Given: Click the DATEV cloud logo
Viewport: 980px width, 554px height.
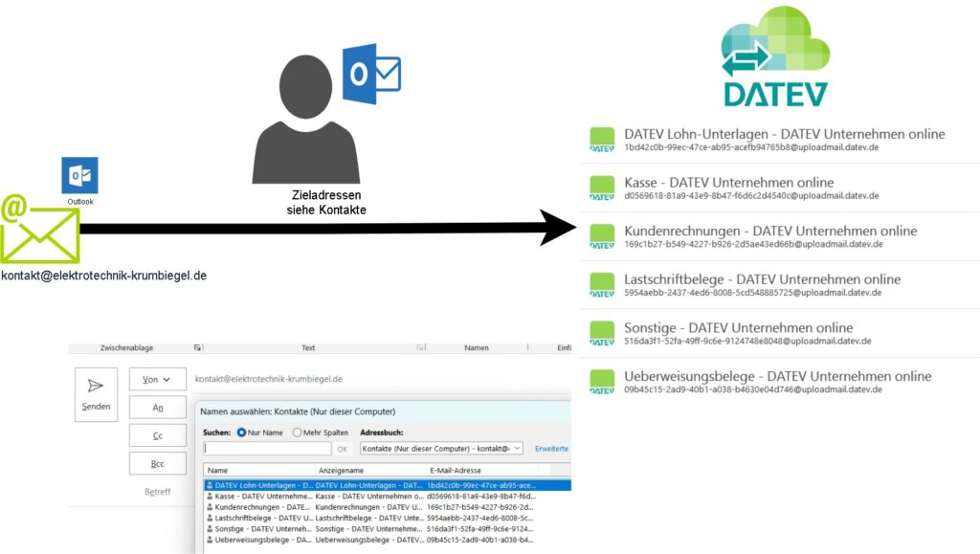Looking at the screenshot, I should point(775,55).
